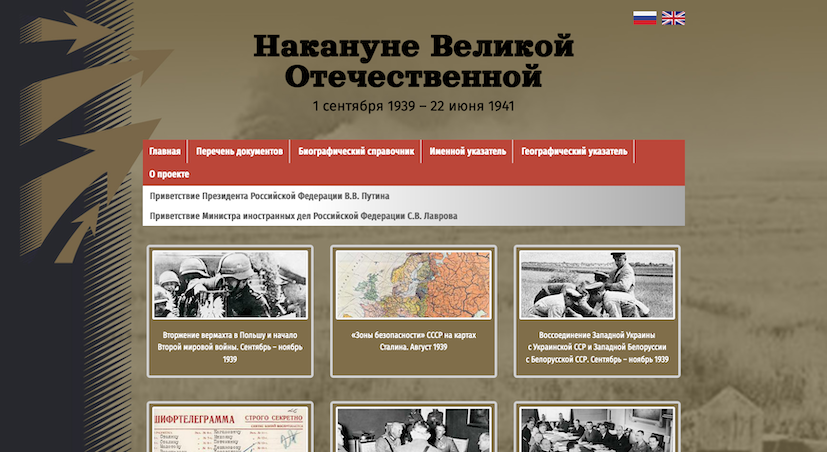The height and width of the screenshot is (452, 827).
Task: Click the conference table meeting photo thumbnail
Action: [597, 430]
